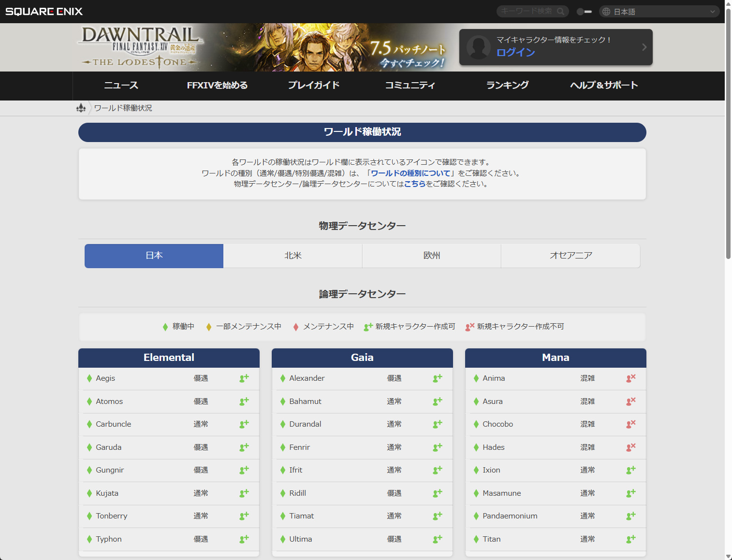The width and height of the screenshot is (732, 560).
Task: Click the Titan character creation available icon
Action: pos(631,539)
